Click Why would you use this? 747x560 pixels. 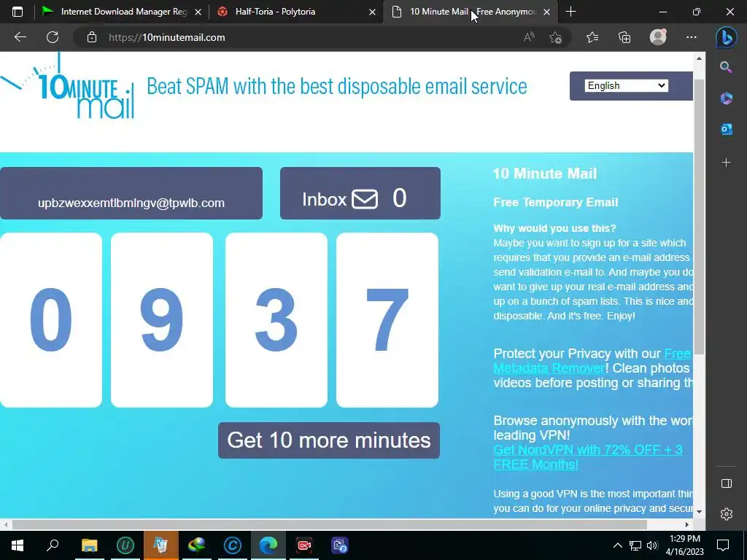(554, 228)
